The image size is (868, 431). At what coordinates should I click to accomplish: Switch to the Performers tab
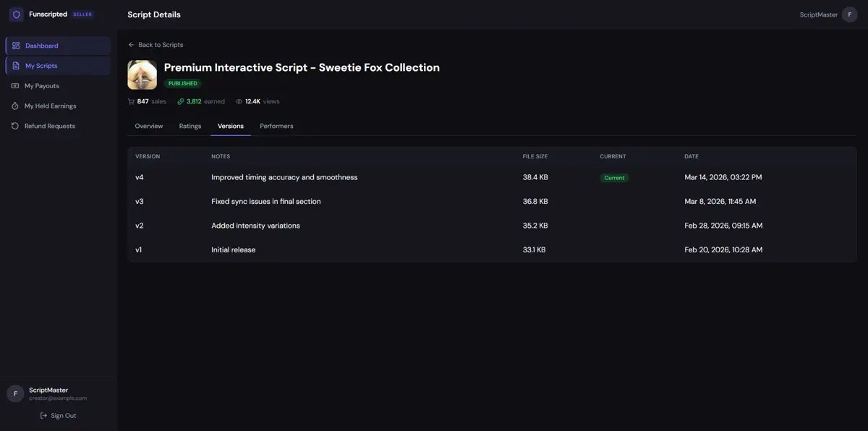276,126
